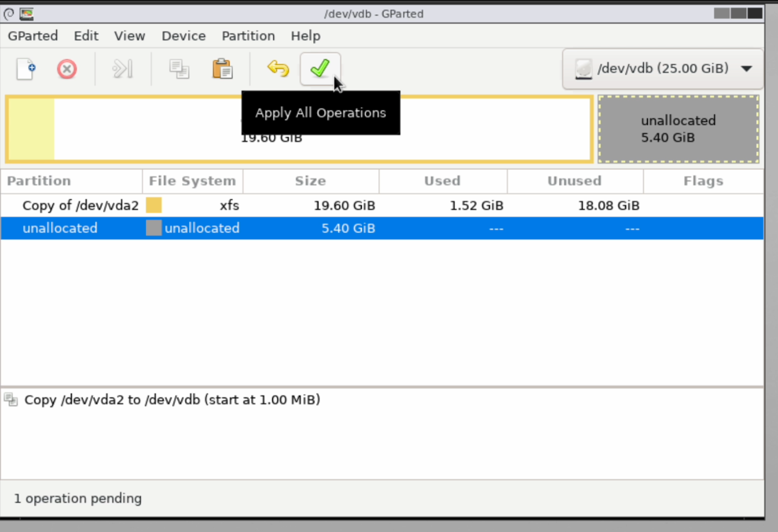Click the Paste clipboard toolbar icon
Screen dimensions: 778x532
[x=222, y=69]
